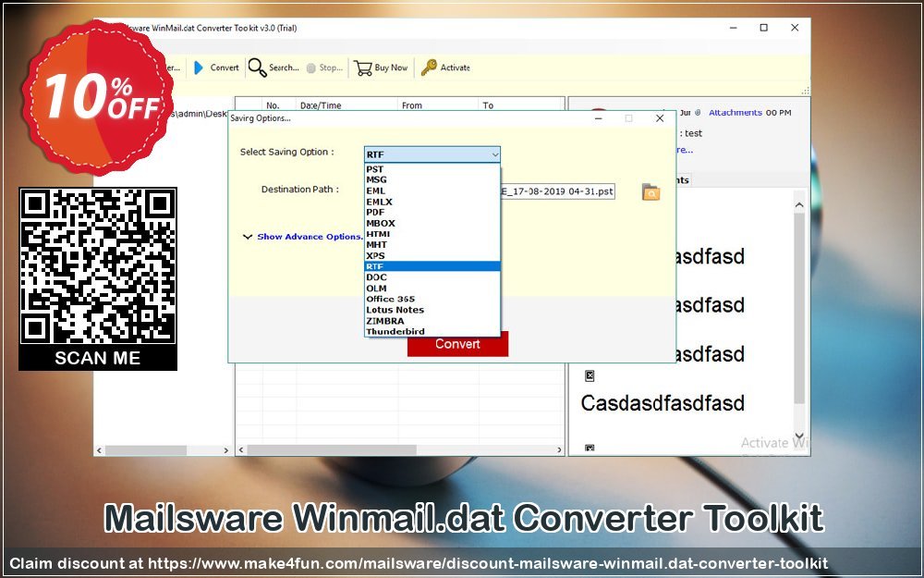Click message list scroll right arrow

click(559, 450)
